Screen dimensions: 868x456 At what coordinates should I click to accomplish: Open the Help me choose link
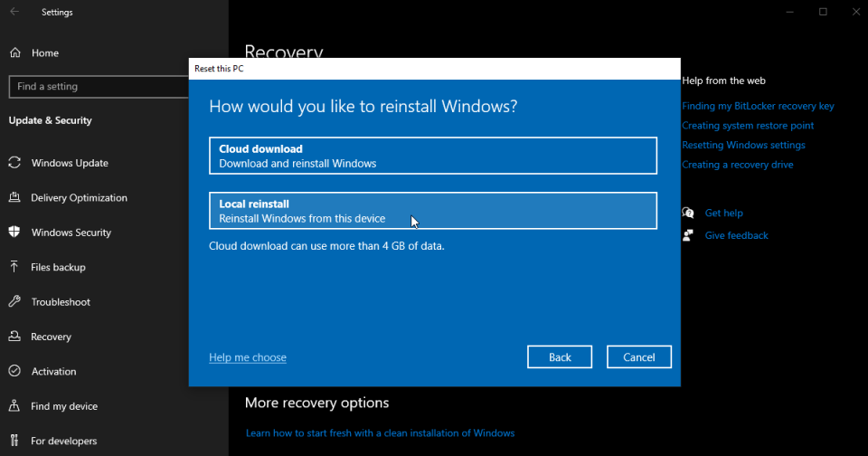[248, 357]
